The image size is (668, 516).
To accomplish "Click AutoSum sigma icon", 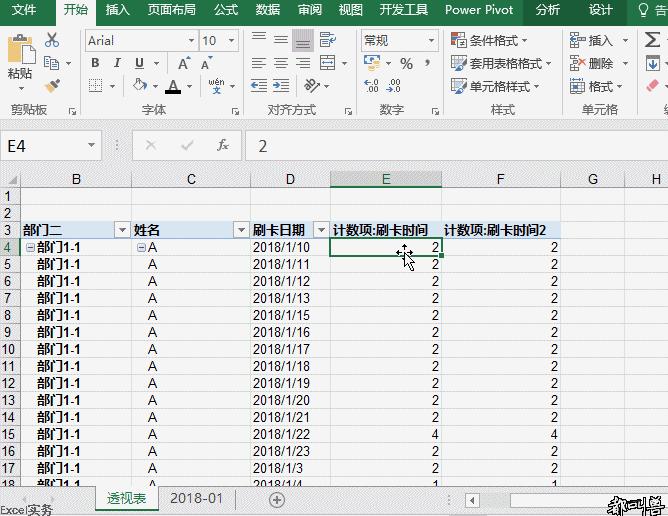I will coord(652,40).
